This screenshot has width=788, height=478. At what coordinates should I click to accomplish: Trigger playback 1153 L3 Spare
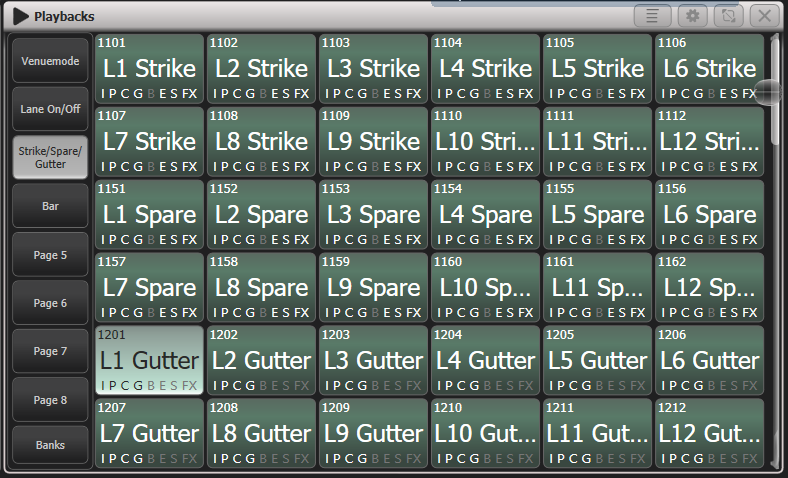(x=373, y=215)
